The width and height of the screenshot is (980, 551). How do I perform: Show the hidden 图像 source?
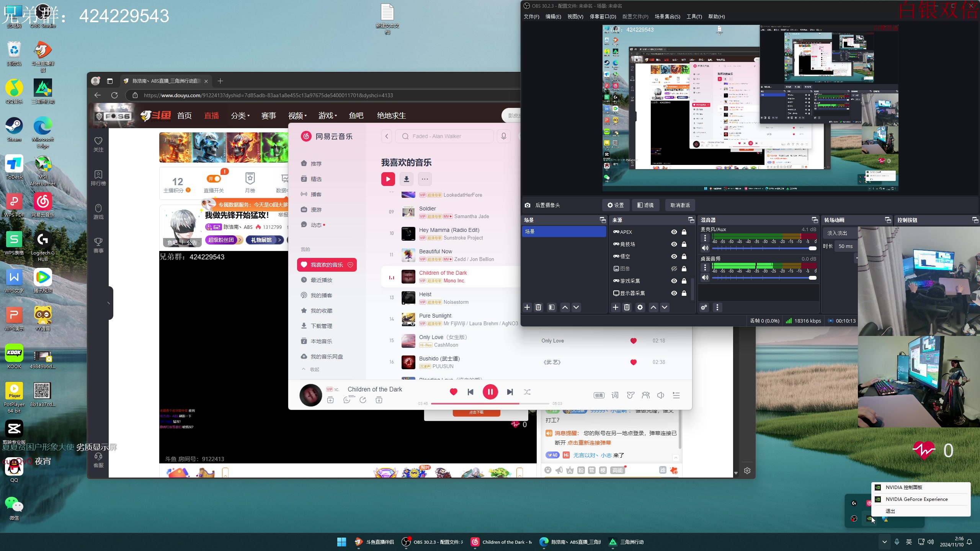pyautogui.click(x=674, y=269)
